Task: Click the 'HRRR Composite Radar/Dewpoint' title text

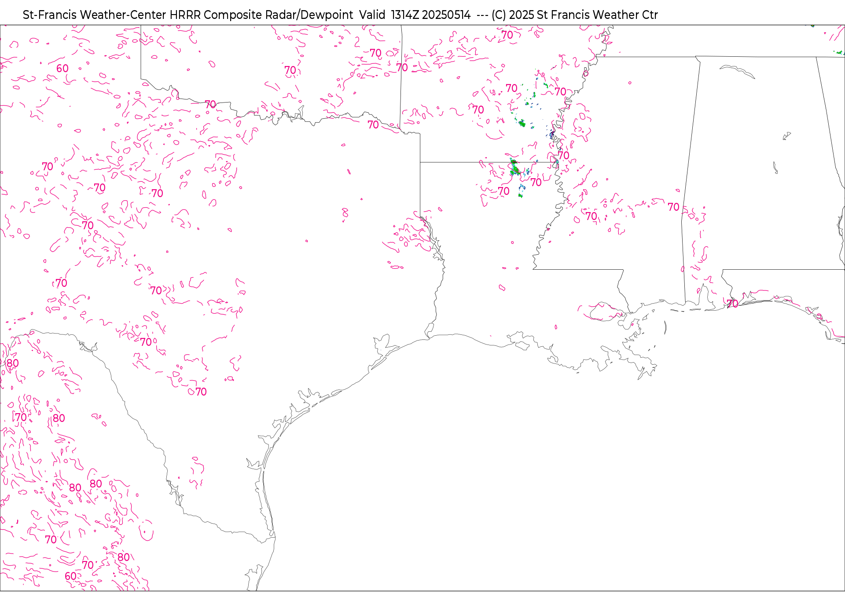Action: [261, 15]
